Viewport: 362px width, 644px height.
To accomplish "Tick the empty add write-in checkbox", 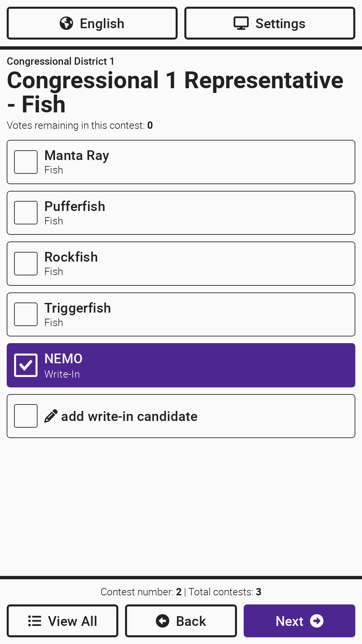I will pyautogui.click(x=26, y=416).
